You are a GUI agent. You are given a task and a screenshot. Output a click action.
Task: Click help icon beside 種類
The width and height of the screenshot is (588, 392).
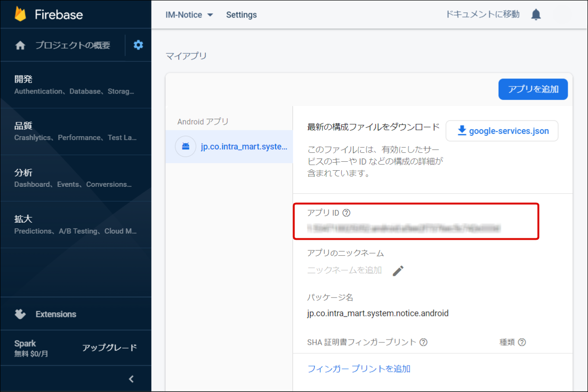click(x=522, y=342)
